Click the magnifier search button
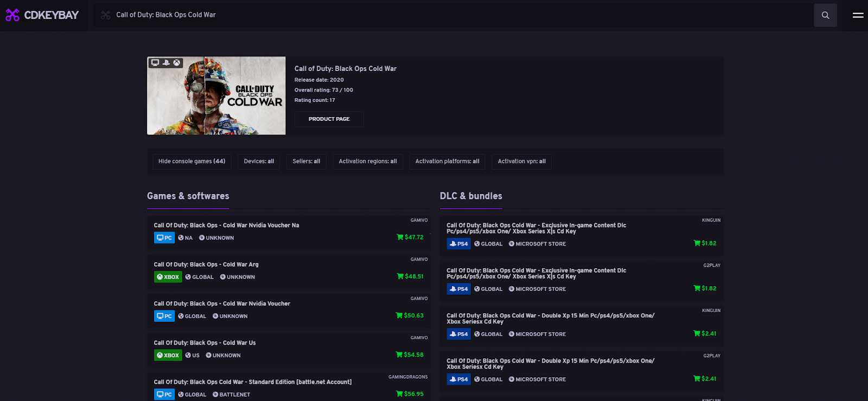 click(x=825, y=15)
